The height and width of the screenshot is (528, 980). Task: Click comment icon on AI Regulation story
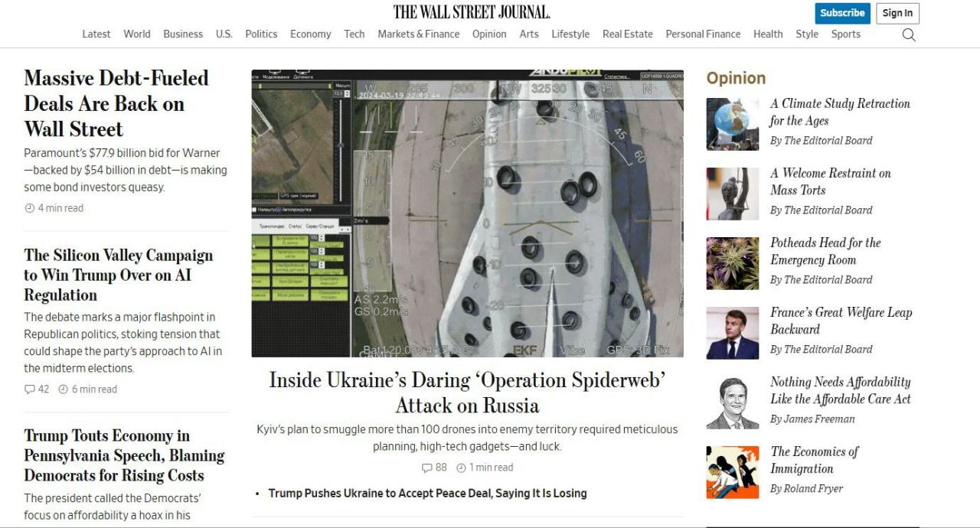(30, 389)
